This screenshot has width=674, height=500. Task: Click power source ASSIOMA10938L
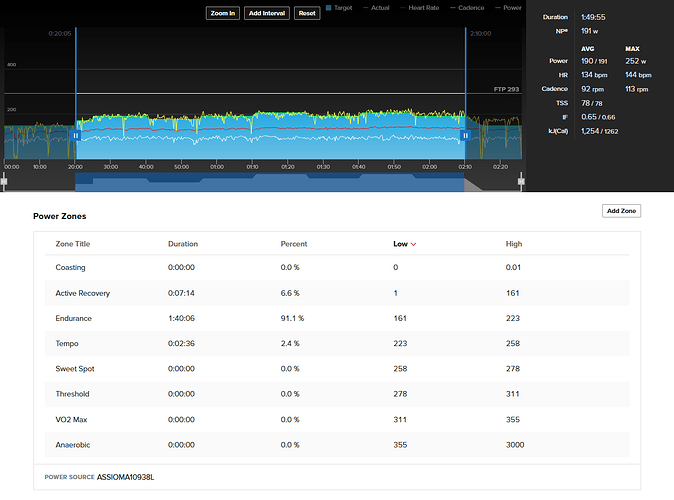(125, 477)
